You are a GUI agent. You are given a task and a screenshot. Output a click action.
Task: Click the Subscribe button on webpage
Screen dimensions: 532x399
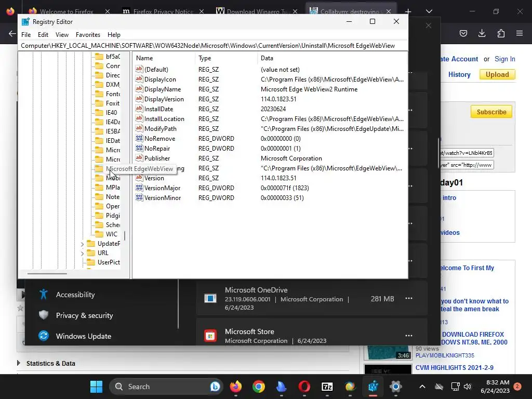pos(491,112)
